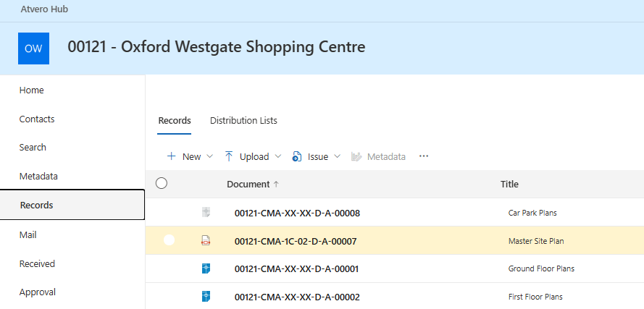Toggle selection circle for Master Site Plan row

(170, 240)
